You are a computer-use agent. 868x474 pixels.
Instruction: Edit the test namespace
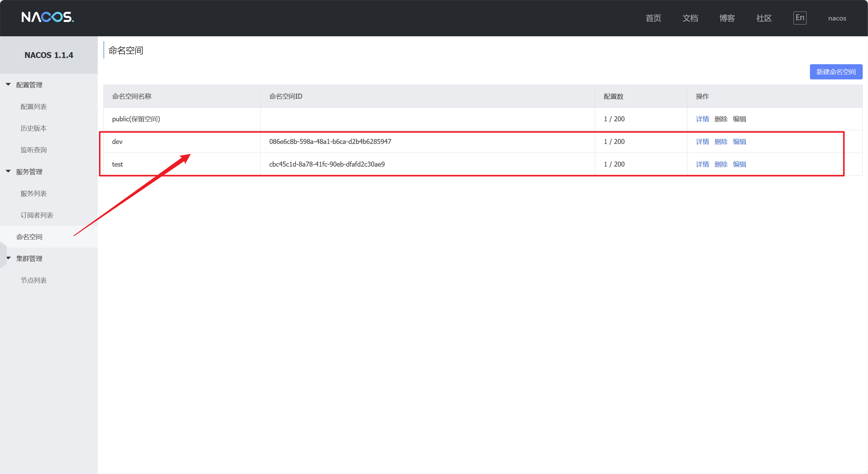coord(739,164)
